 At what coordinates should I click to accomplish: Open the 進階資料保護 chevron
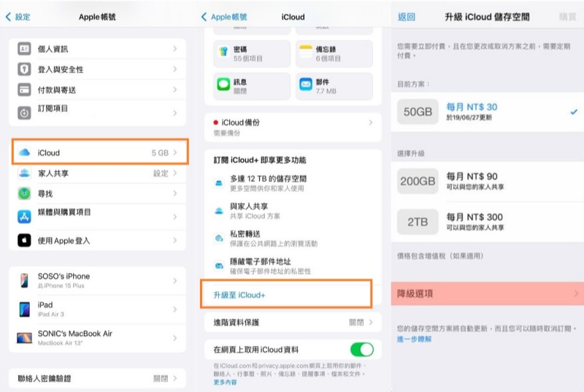pyautogui.click(x=370, y=323)
